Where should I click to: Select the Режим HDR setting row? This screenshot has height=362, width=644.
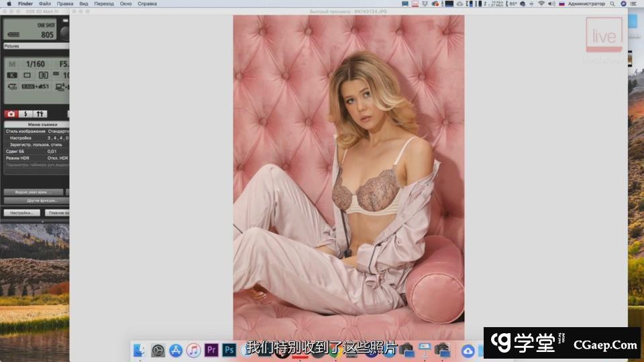tap(20, 158)
